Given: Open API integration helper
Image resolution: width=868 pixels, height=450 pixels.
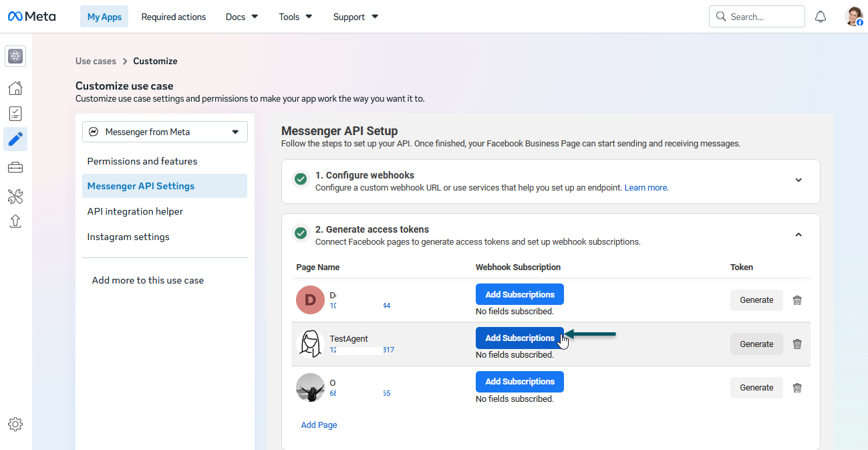Looking at the screenshot, I should (x=135, y=211).
